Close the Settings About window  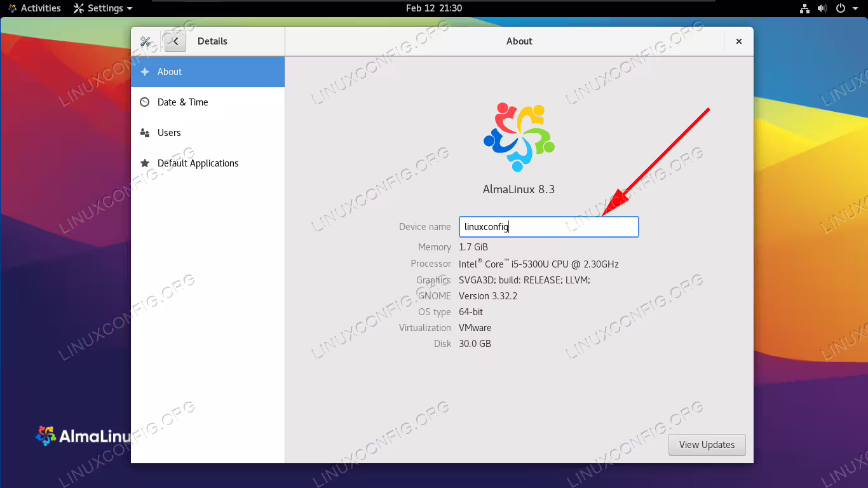(739, 41)
